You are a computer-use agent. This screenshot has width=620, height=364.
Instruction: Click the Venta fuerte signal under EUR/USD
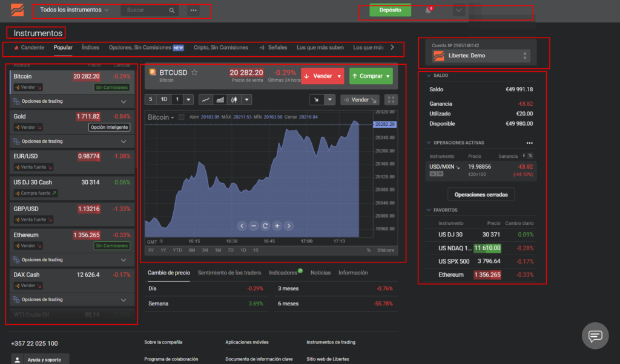[33, 167]
